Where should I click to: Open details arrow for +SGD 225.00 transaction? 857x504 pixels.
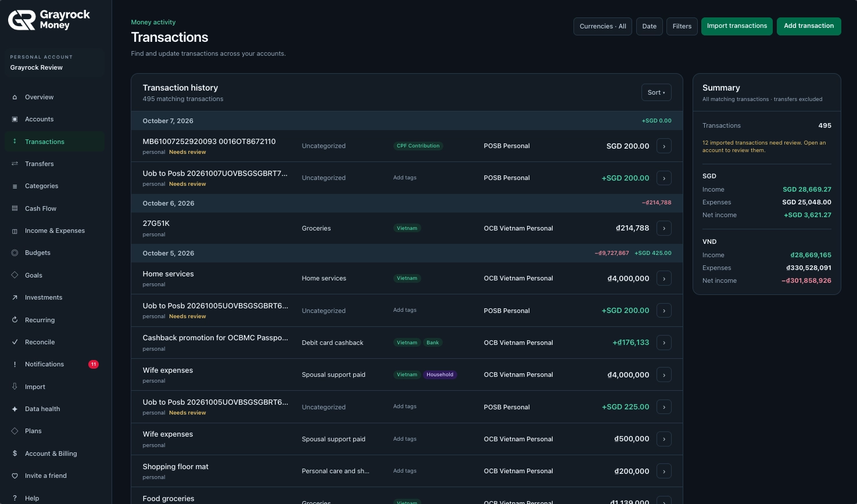[x=664, y=407]
